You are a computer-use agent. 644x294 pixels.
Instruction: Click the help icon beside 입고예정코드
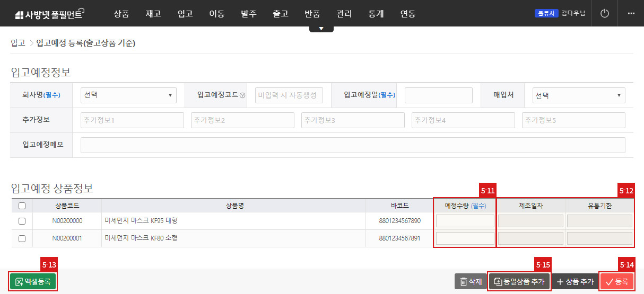[242, 96]
